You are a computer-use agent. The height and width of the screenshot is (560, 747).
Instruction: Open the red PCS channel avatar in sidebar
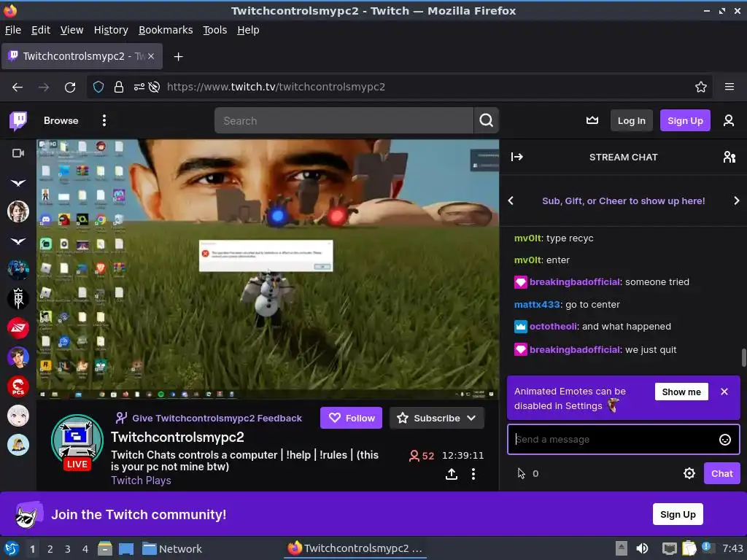18,386
